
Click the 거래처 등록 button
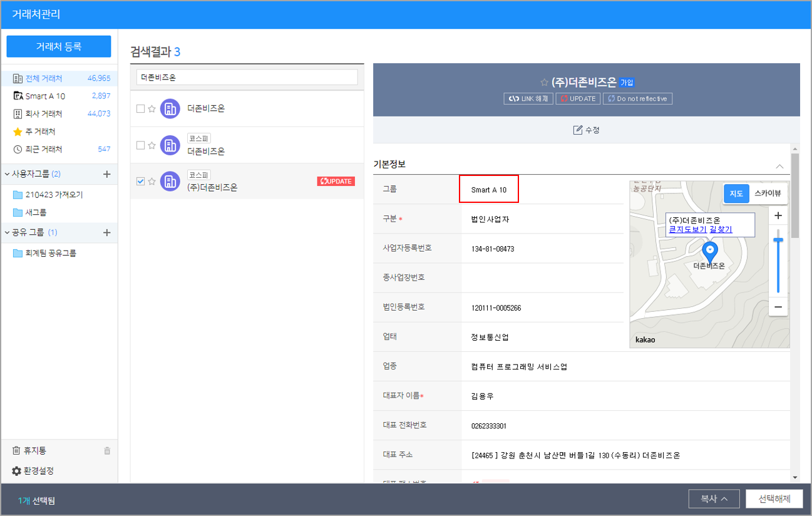coord(59,46)
